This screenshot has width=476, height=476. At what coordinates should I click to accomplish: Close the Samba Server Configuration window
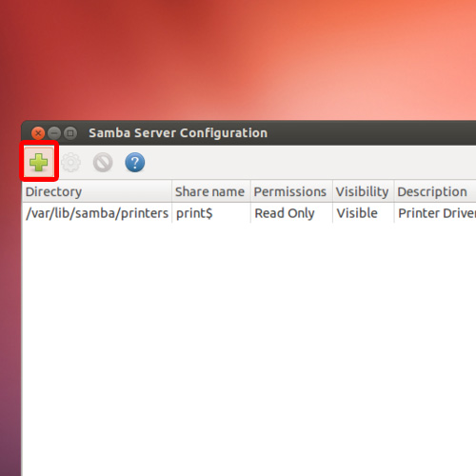click(38, 133)
